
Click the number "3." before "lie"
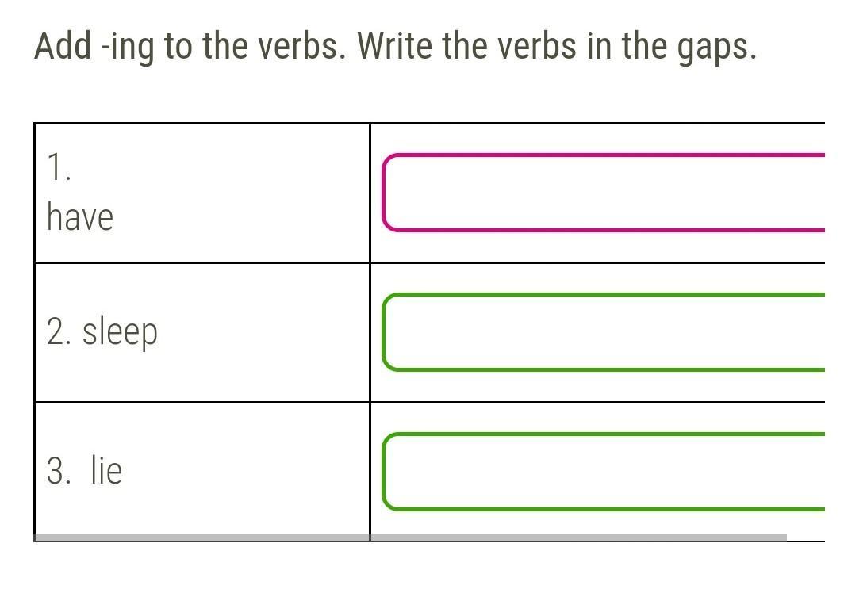(59, 471)
